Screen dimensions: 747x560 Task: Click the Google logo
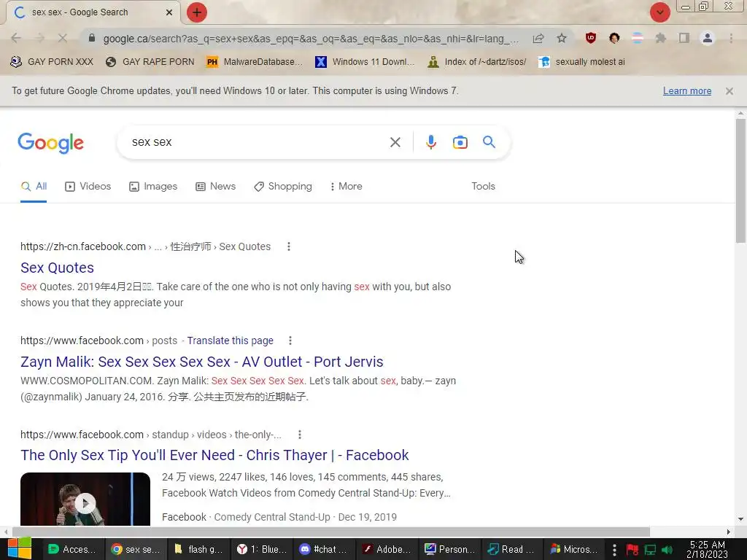click(x=50, y=143)
